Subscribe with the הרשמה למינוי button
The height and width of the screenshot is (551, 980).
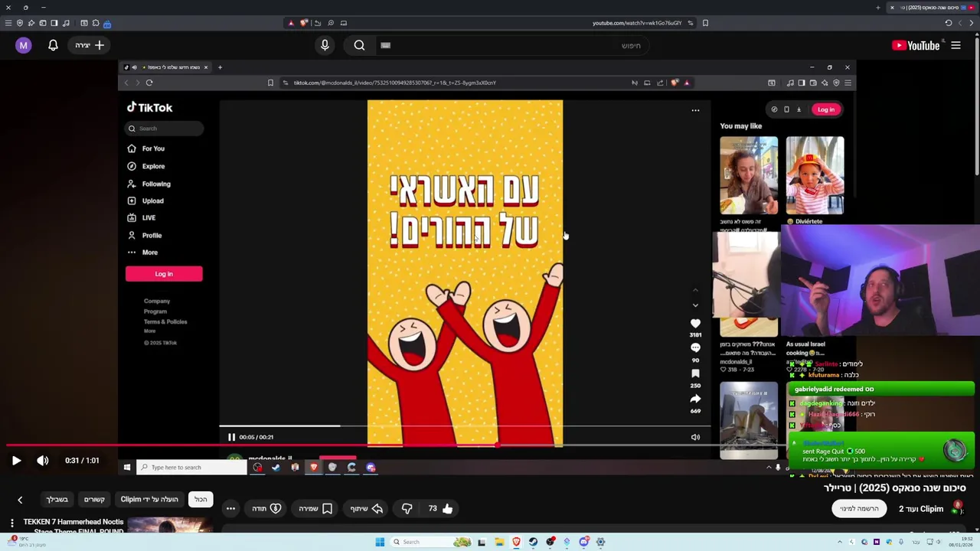pyautogui.click(x=859, y=508)
